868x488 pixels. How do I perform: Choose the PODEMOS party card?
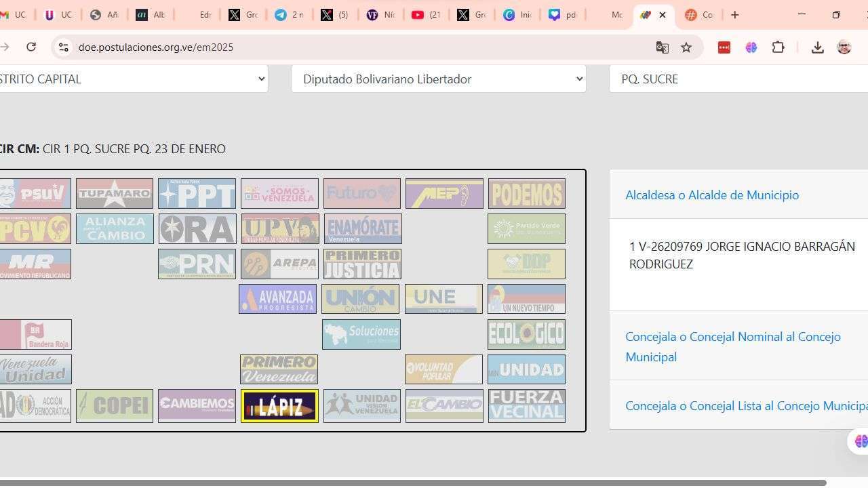(526, 193)
